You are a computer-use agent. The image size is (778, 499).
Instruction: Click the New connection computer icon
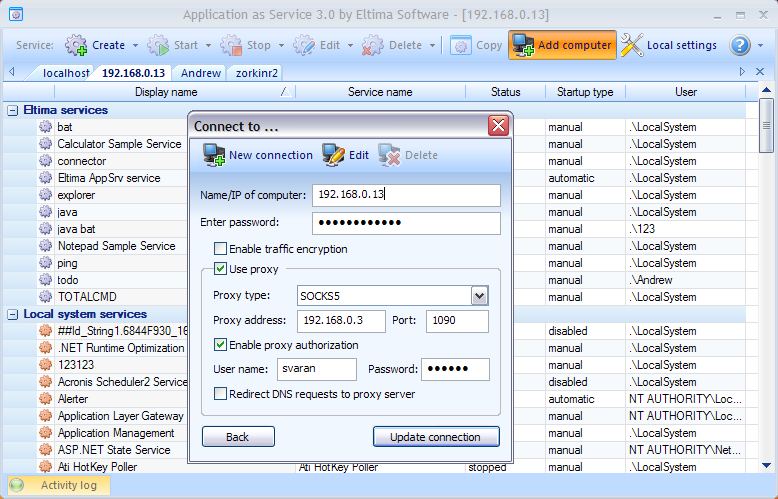point(214,155)
